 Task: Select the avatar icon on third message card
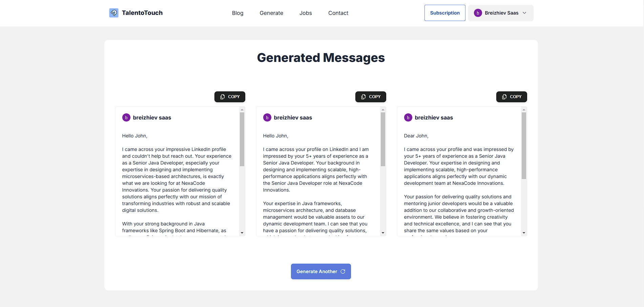pyautogui.click(x=408, y=117)
